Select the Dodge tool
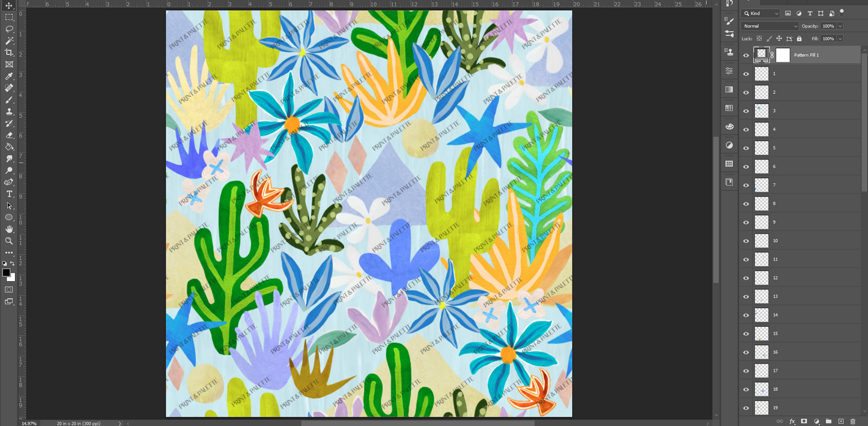868x426 pixels. click(9, 170)
